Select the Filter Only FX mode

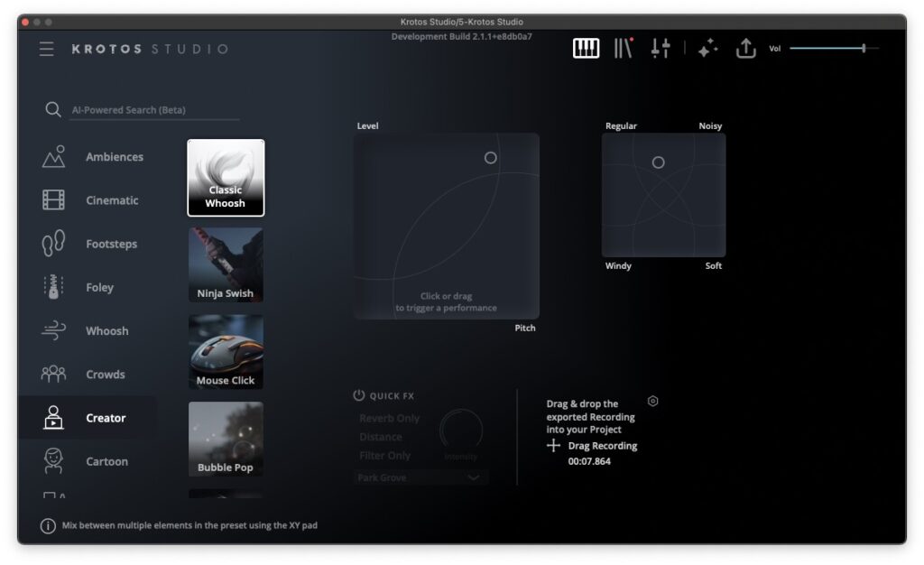pos(384,456)
